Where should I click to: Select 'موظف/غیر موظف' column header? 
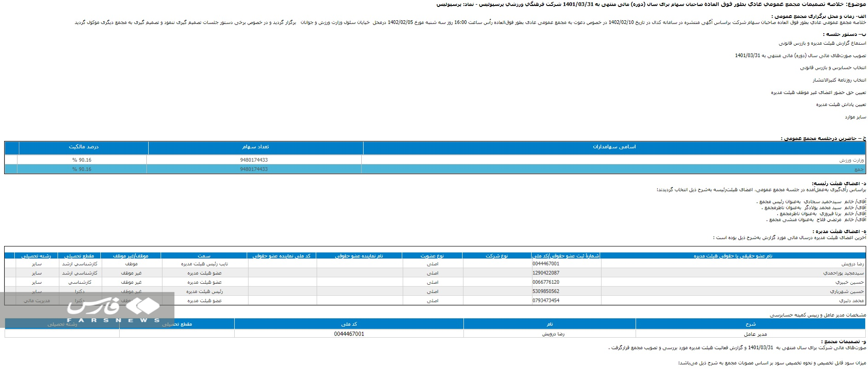pos(130,256)
